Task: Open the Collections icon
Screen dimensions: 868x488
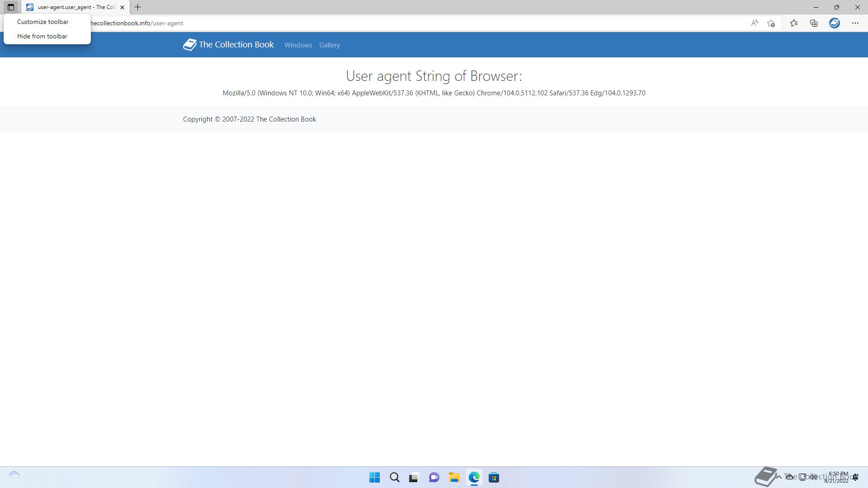Action: click(x=814, y=23)
